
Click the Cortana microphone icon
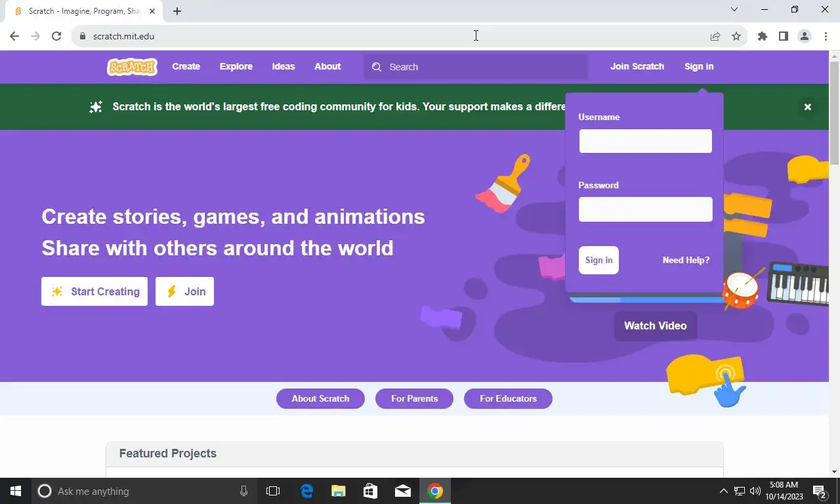click(244, 491)
